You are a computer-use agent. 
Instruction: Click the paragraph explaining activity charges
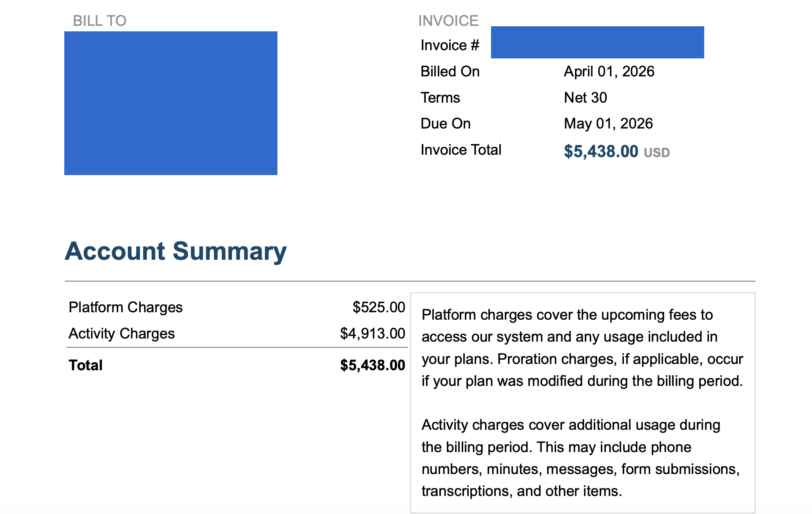(x=580, y=458)
